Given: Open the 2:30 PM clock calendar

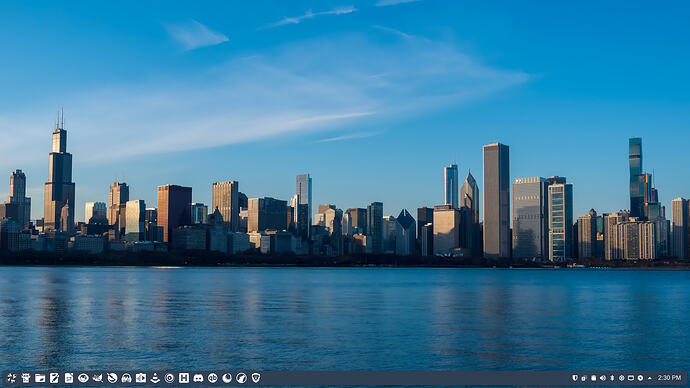Looking at the screenshot, I should pos(669,378).
